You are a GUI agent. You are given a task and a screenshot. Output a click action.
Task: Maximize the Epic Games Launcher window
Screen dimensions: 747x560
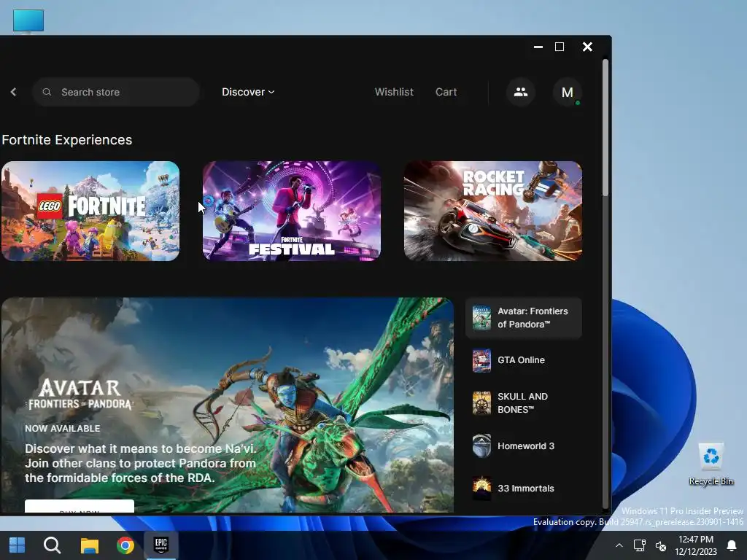[x=560, y=47]
